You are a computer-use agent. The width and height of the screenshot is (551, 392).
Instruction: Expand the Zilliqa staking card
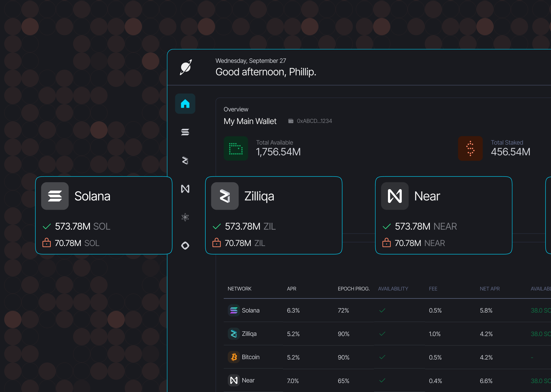(273, 215)
